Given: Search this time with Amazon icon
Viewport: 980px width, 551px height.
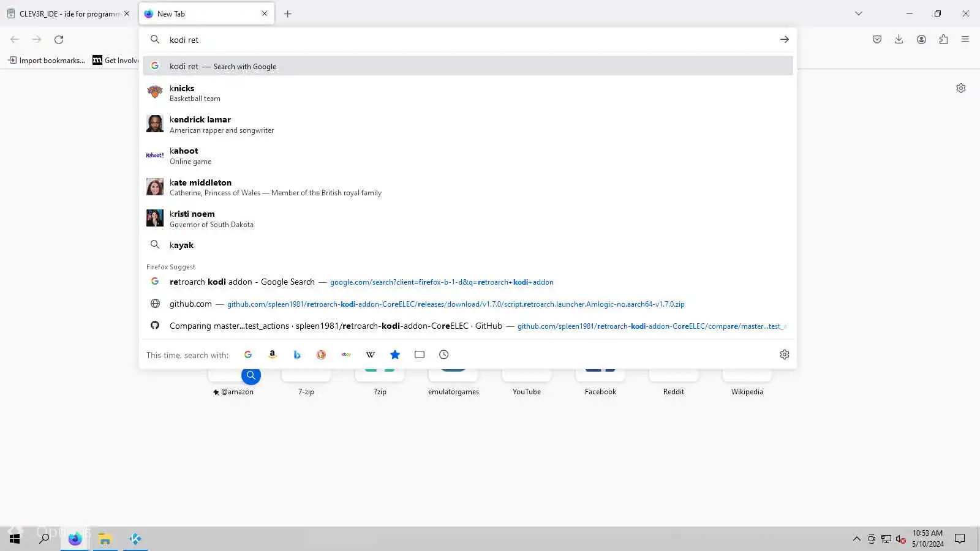Looking at the screenshot, I should coord(273,354).
